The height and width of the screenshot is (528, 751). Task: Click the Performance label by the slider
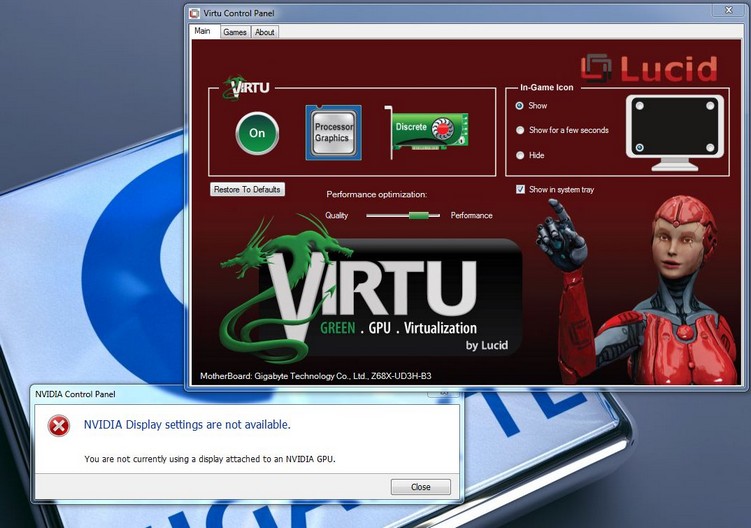(471, 216)
